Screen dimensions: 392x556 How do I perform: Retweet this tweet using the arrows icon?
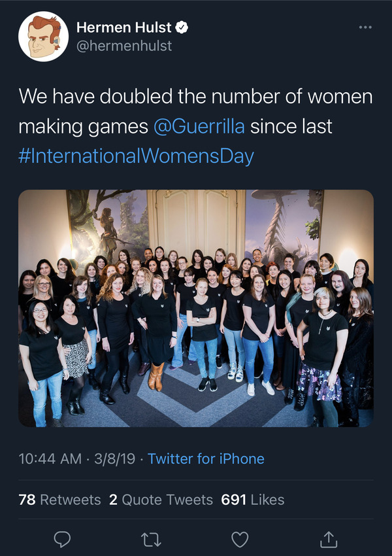click(151, 538)
